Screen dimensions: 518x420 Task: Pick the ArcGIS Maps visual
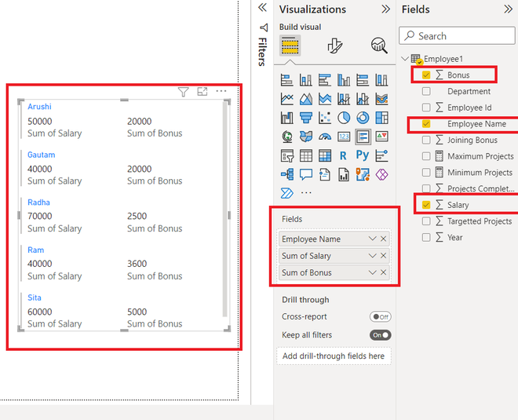pos(363,174)
